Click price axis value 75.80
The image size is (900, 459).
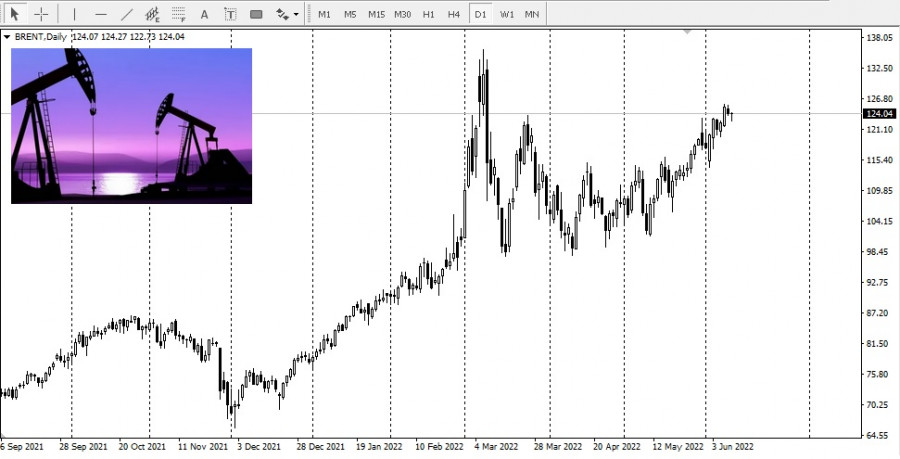pos(879,374)
